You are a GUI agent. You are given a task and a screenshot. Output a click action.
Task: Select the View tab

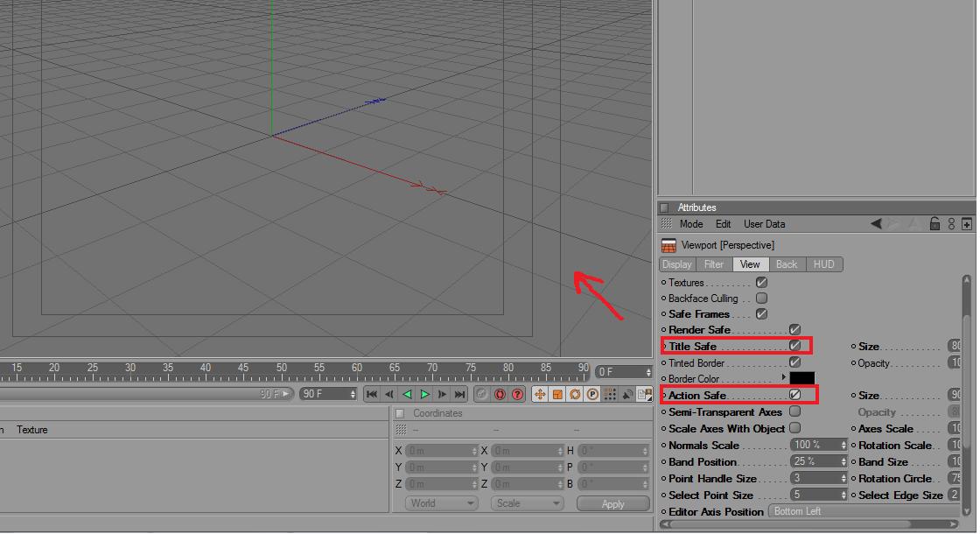[x=750, y=264]
